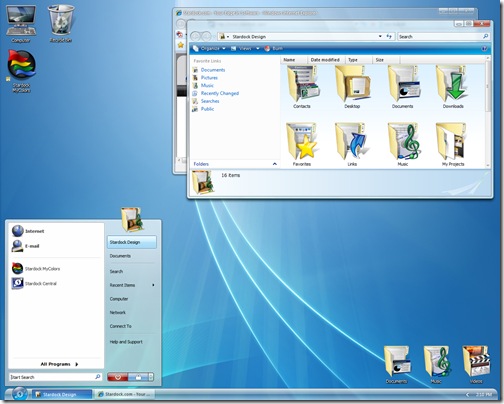Expand All Programs list
This screenshot has height=404, width=504.
click(x=59, y=364)
